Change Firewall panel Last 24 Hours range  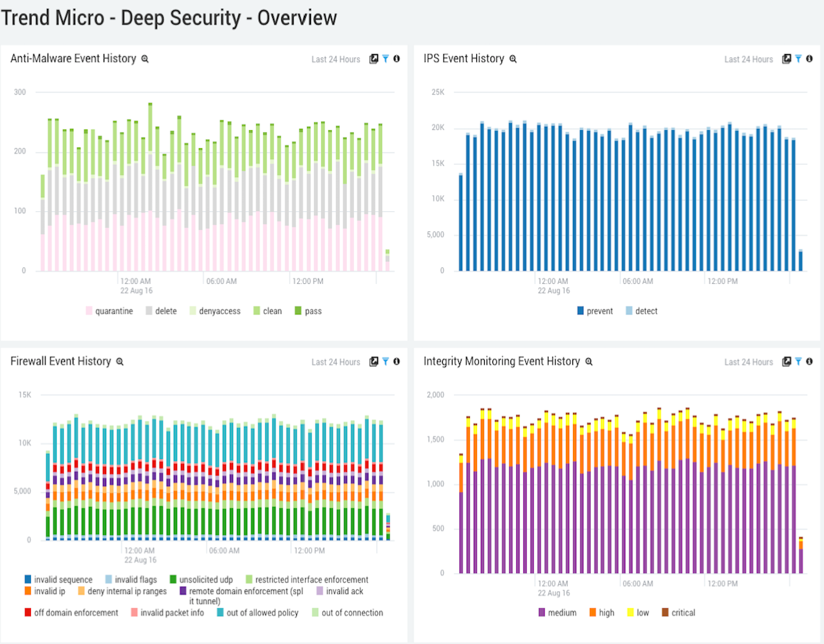click(x=336, y=362)
